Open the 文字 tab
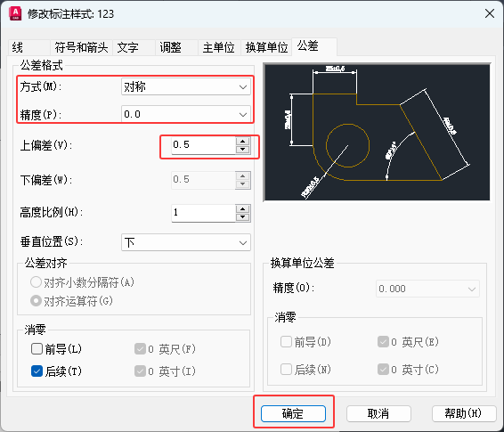The width and height of the screenshot is (504, 432). (x=128, y=47)
